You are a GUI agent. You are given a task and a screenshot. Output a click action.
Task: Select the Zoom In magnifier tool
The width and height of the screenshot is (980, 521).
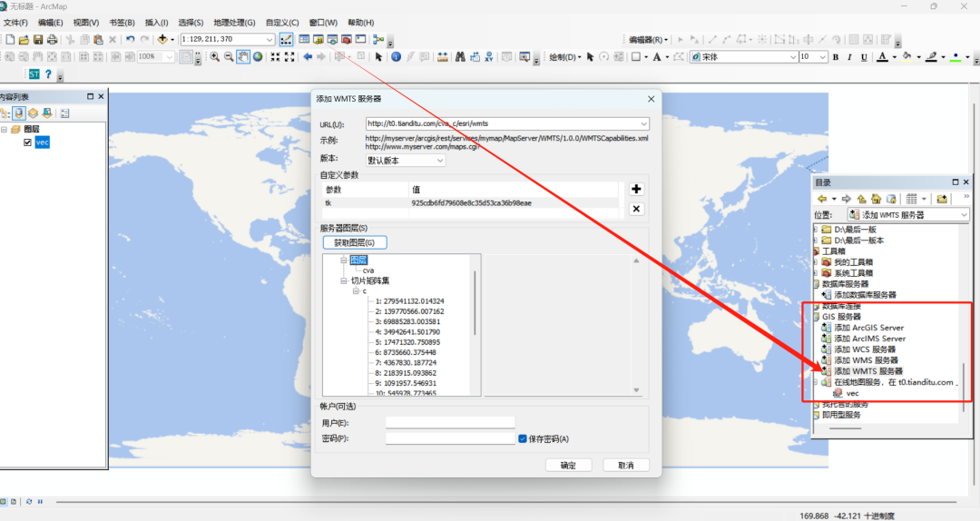(x=214, y=57)
